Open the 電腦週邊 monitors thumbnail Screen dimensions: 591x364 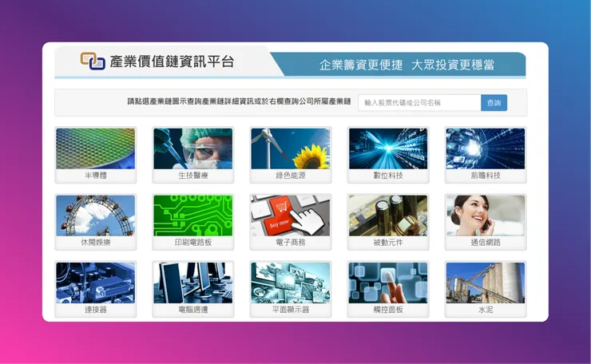pyautogui.click(x=193, y=283)
